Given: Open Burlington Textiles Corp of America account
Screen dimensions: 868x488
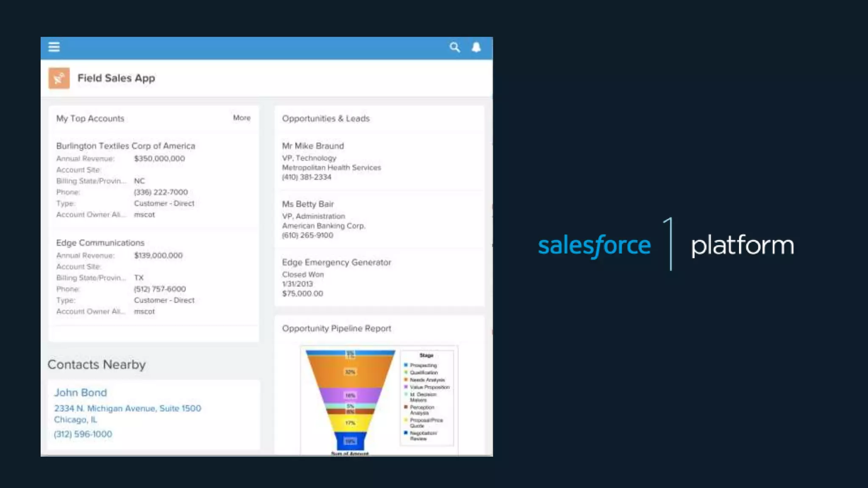Looking at the screenshot, I should [125, 146].
